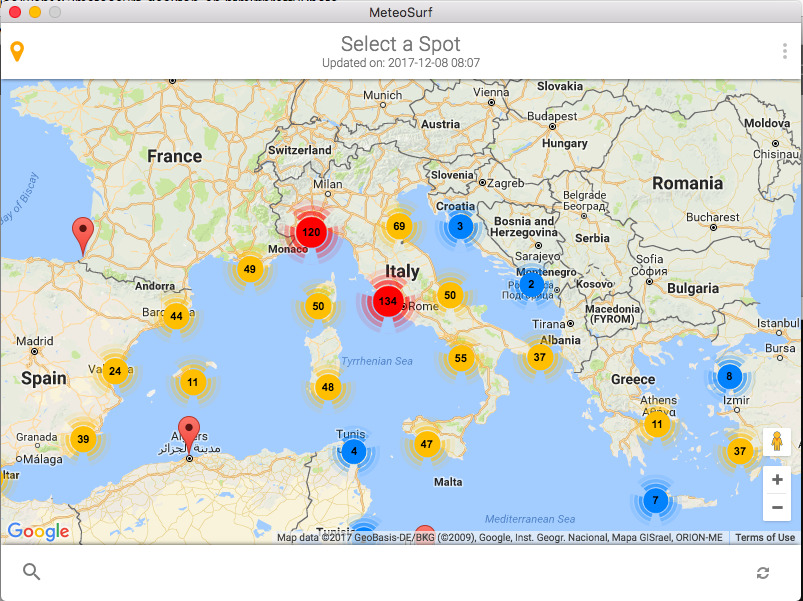Open the blue 3 cluster near Croatia
Viewport: 803px width, 601px height.
click(x=460, y=226)
